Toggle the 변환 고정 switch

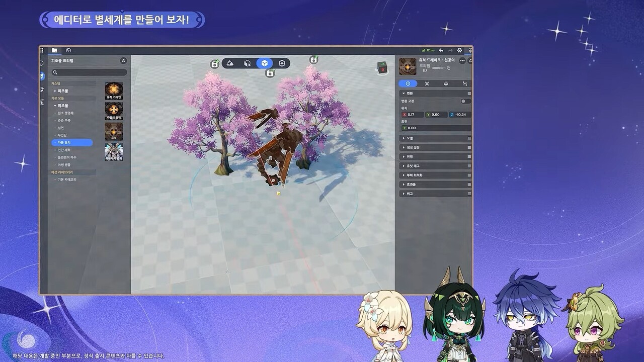coord(465,101)
